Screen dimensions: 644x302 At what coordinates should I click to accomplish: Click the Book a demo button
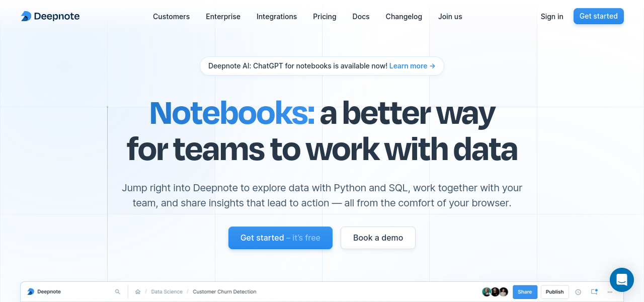[378, 238]
